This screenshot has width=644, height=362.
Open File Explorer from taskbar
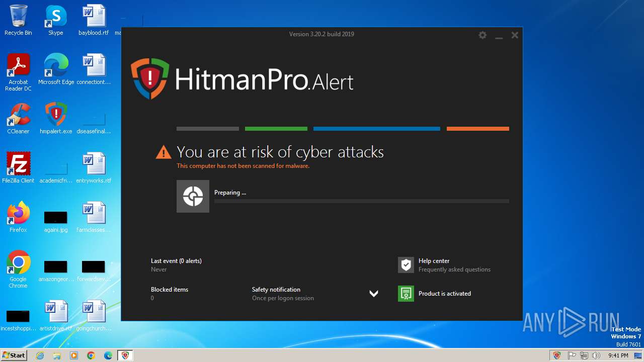pyautogui.click(x=57, y=355)
